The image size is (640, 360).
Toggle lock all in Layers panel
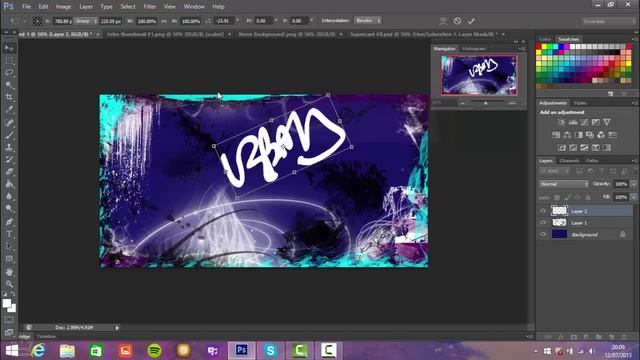click(x=588, y=198)
